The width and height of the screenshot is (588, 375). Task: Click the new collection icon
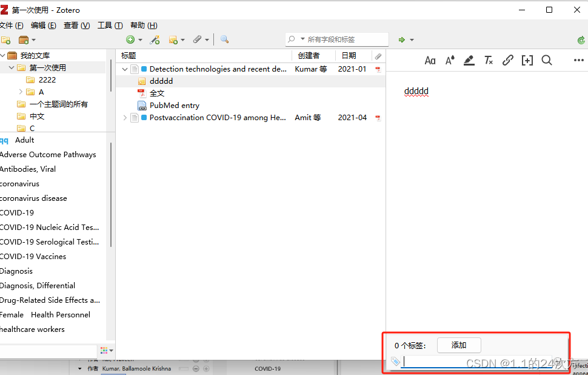click(x=5, y=40)
